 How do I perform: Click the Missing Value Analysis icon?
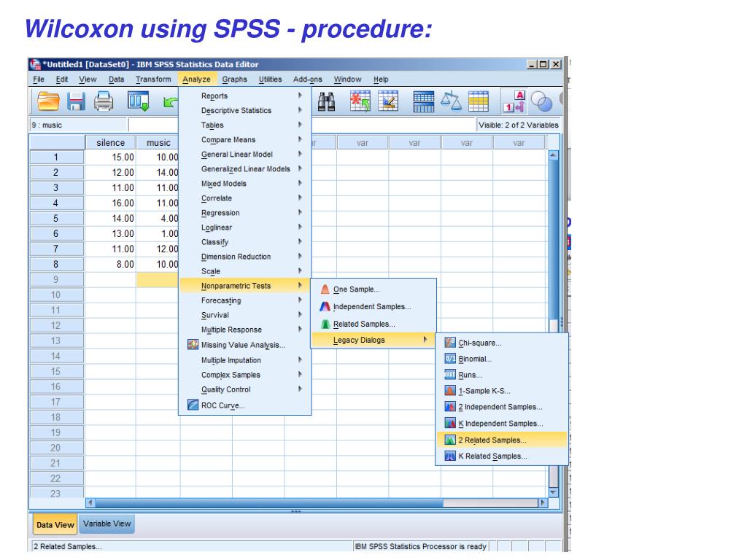point(193,345)
